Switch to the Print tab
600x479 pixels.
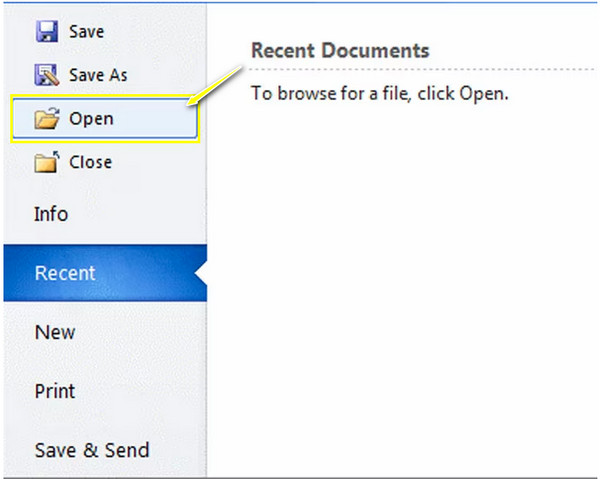tap(55, 391)
